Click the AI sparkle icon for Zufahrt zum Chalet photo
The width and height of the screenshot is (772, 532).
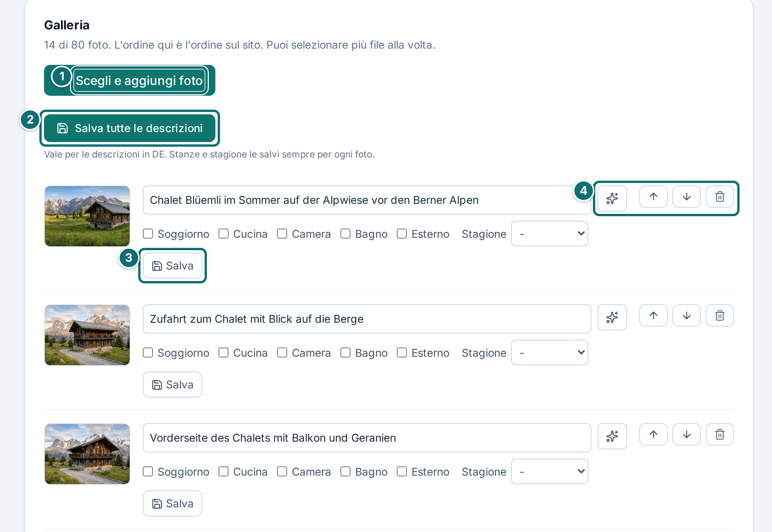click(x=612, y=317)
